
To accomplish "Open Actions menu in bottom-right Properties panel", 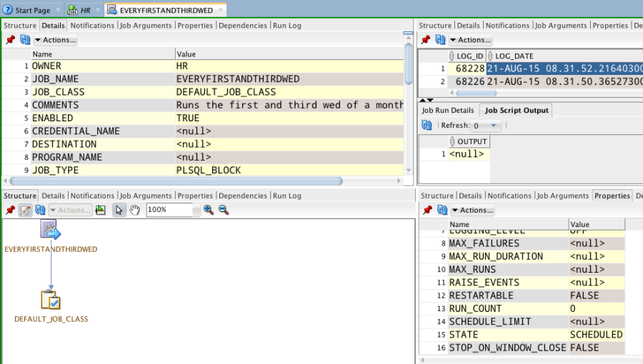I will [x=472, y=210].
